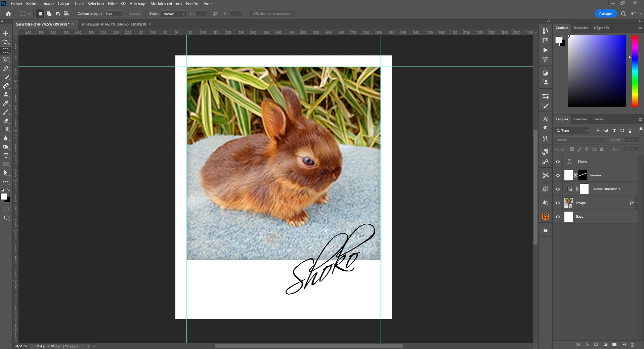Select the Path Selection arrow tool
This screenshot has width=644, height=349.
pos(6,173)
